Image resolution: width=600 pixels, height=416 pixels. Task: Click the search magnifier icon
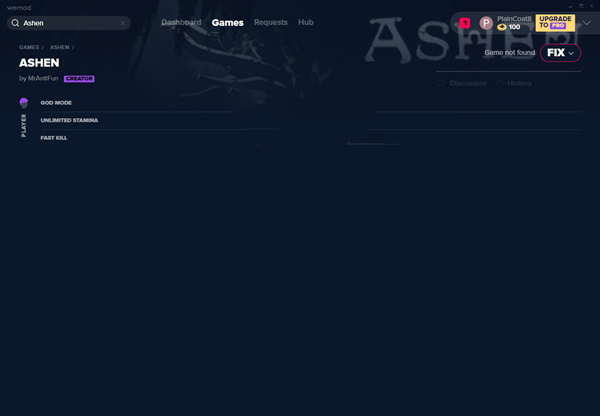click(15, 23)
